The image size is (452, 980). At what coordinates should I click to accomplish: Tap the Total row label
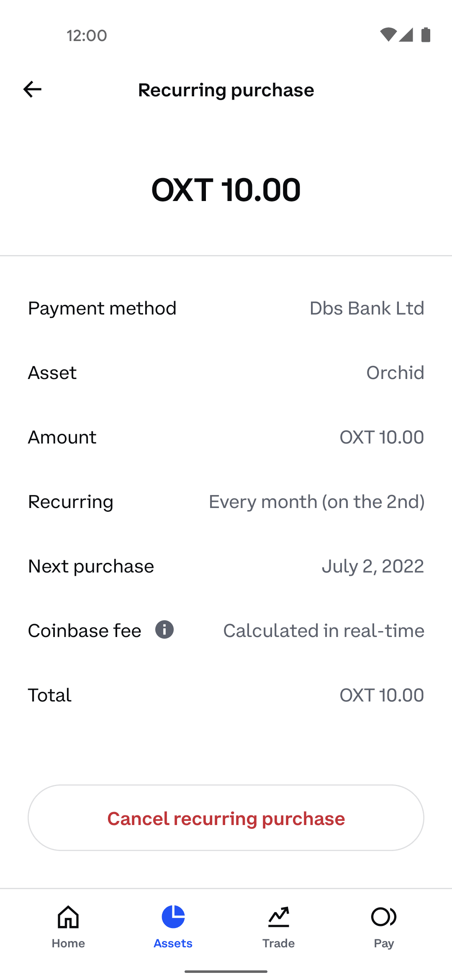point(50,695)
